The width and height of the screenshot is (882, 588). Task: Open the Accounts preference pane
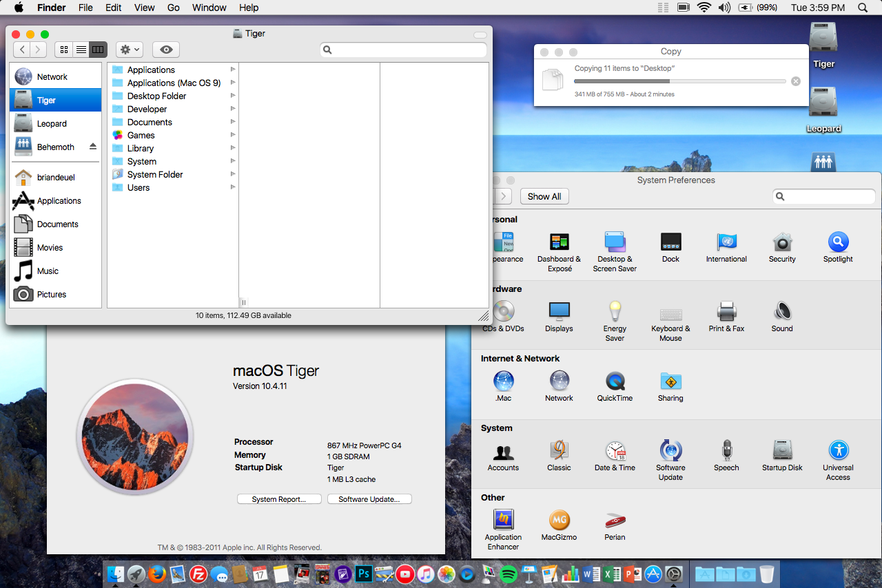[504, 451]
